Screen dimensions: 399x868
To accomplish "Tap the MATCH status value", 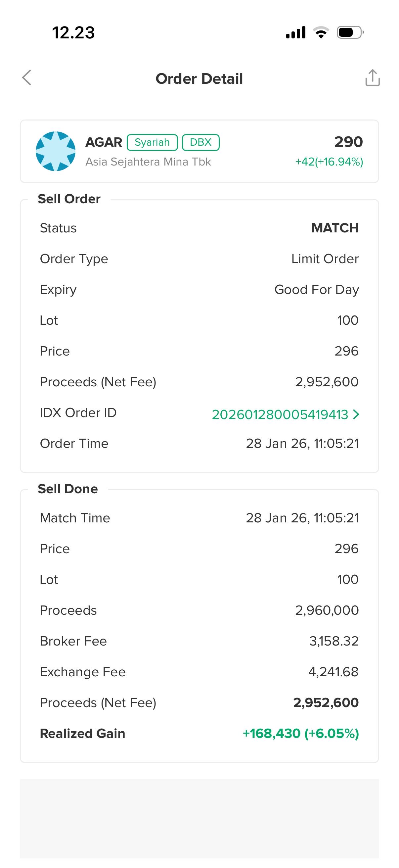I will tap(335, 228).
